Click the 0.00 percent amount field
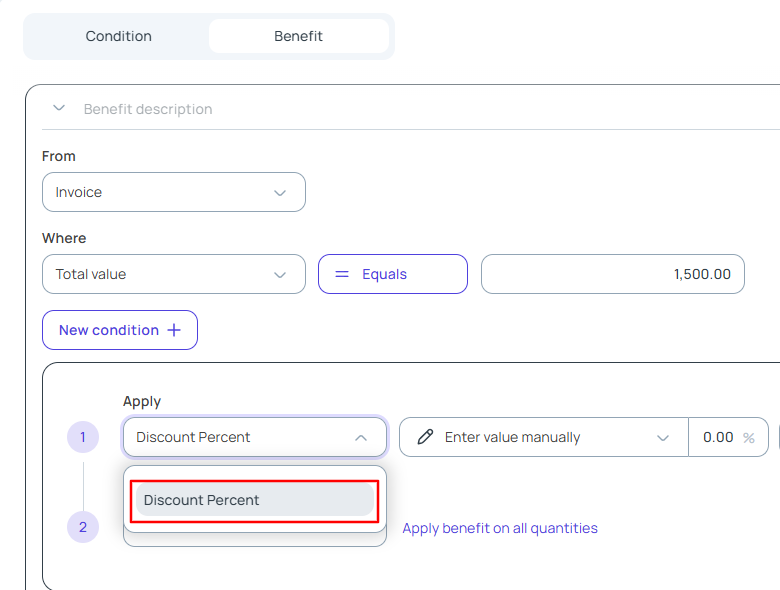 [716, 437]
